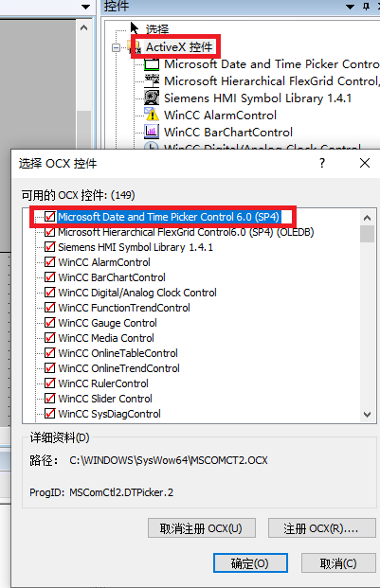This screenshot has height=588, width=380.
Task: Collapse the ActiveX 控件 tree node
Action: pos(116,47)
